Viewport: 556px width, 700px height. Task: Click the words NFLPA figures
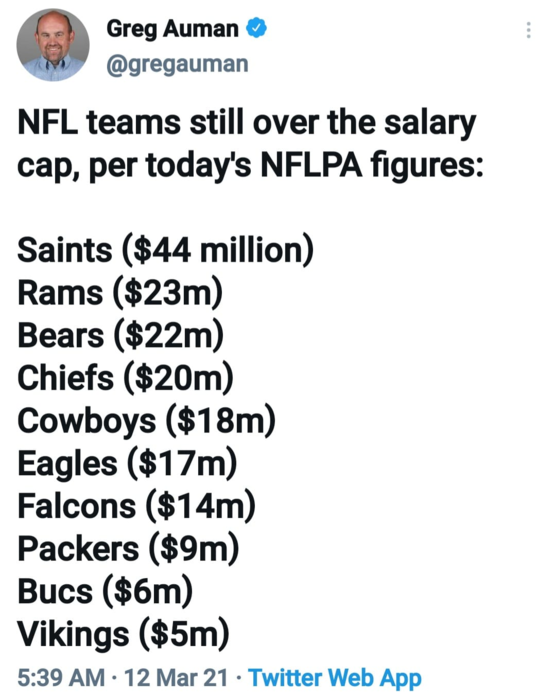click(372, 166)
